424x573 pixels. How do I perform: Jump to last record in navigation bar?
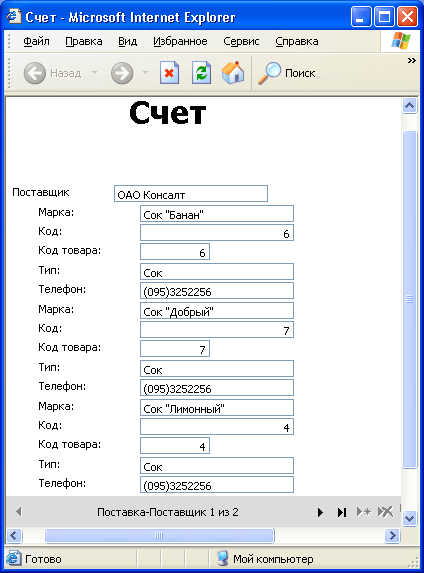(x=342, y=512)
